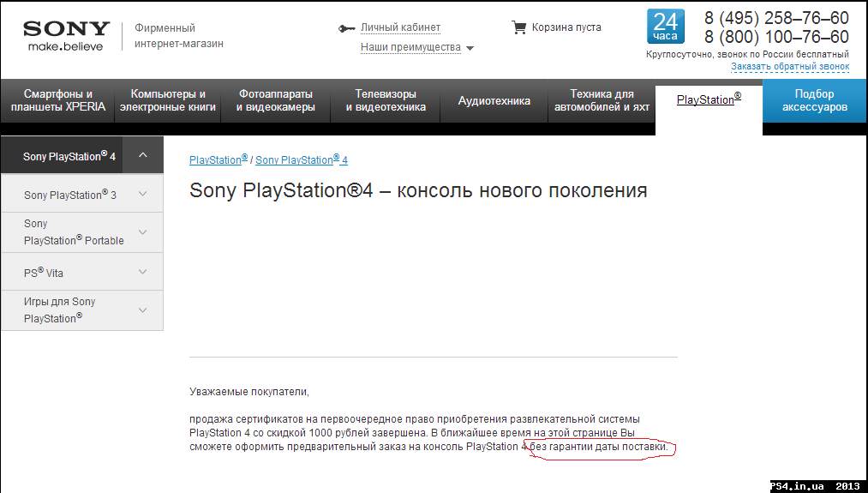Click the Sony make.believe logo
Image resolution: width=868 pixels, height=493 pixels.
click(66, 35)
